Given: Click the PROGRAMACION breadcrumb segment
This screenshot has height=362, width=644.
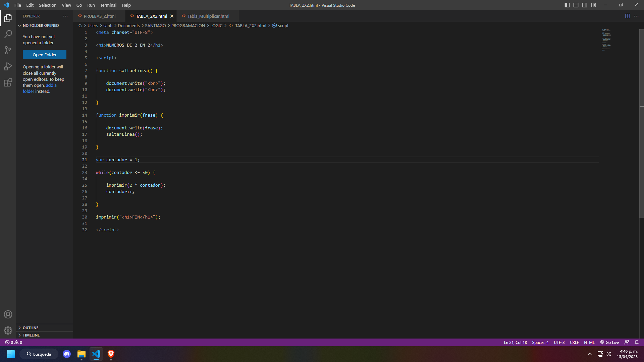Looking at the screenshot, I should (188, 25).
